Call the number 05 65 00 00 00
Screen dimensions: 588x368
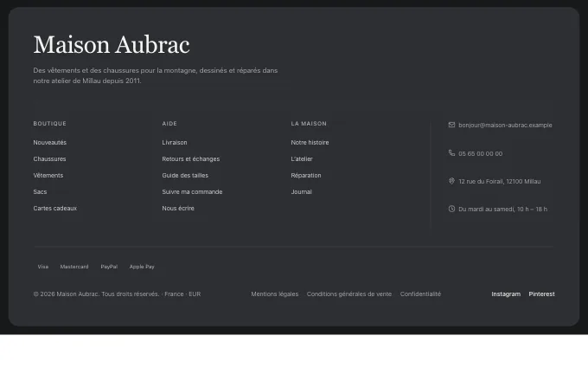coord(481,153)
